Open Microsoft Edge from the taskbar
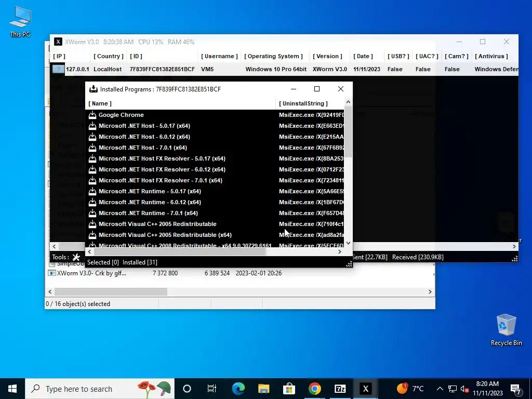This screenshot has width=532, height=399. click(238, 389)
